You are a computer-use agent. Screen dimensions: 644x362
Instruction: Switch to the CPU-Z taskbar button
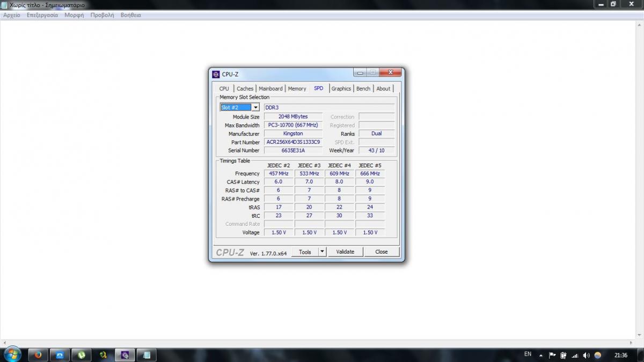point(125,354)
